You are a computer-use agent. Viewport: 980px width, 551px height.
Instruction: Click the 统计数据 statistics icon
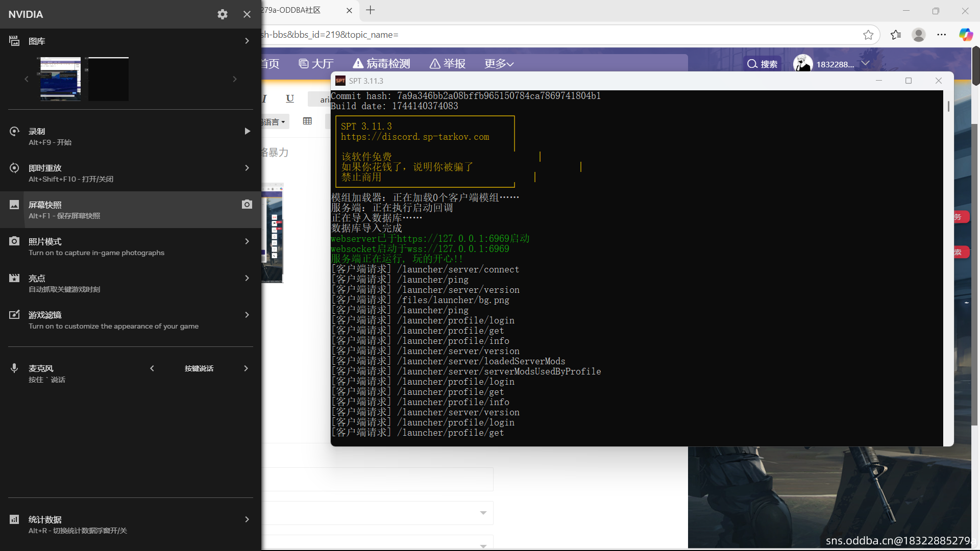14,519
